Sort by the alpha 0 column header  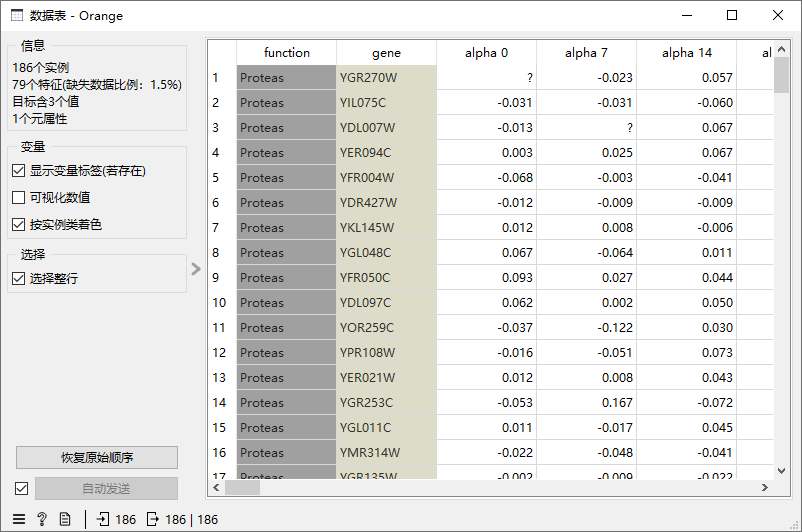click(486, 53)
